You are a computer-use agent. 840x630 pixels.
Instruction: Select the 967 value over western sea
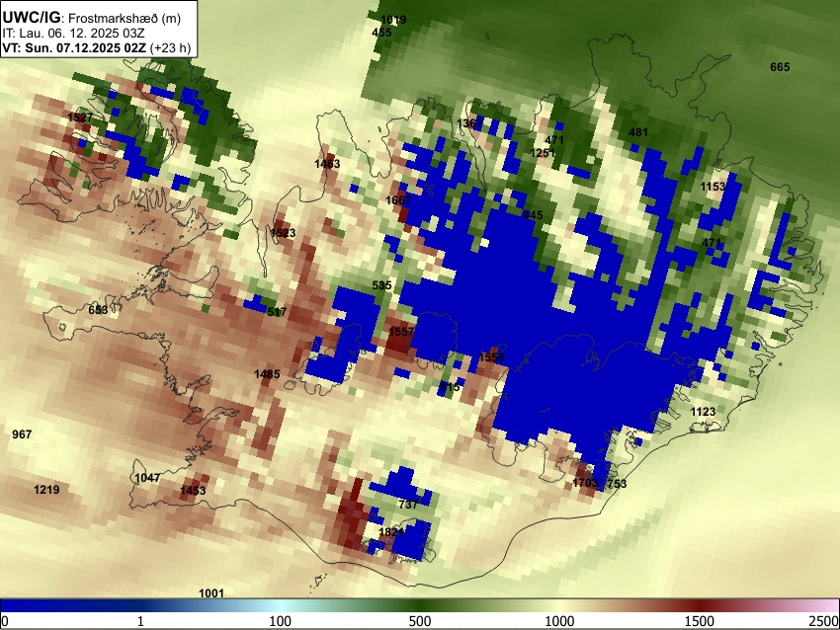[22, 434]
